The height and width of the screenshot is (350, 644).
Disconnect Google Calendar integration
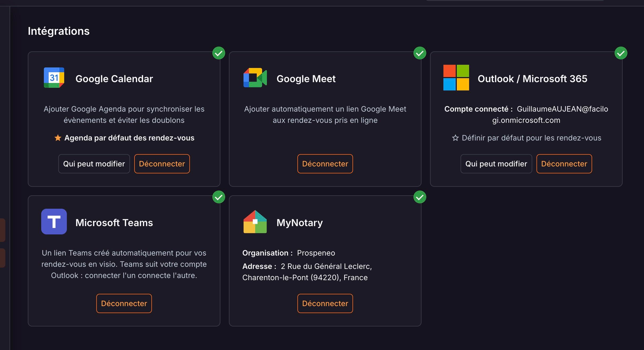pyautogui.click(x=162, y=164)
